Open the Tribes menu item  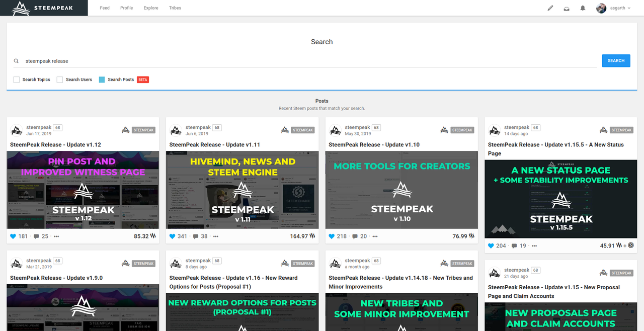[175, 8]
